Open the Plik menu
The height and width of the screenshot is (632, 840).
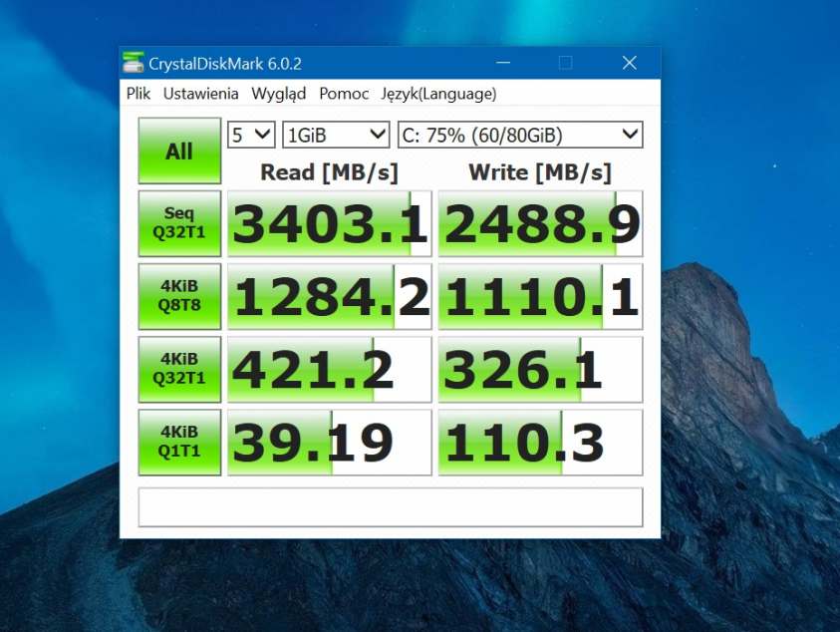[138, 94]
